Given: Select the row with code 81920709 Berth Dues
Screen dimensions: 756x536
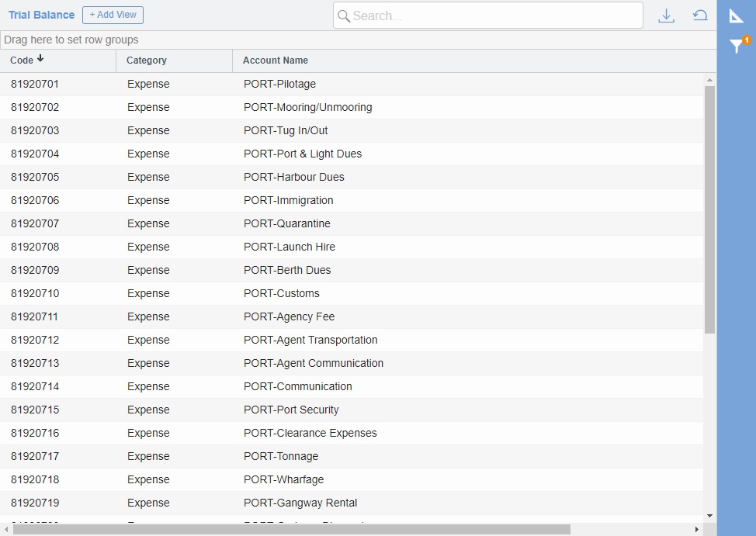Looking at the screenshot, I should 310,270.
